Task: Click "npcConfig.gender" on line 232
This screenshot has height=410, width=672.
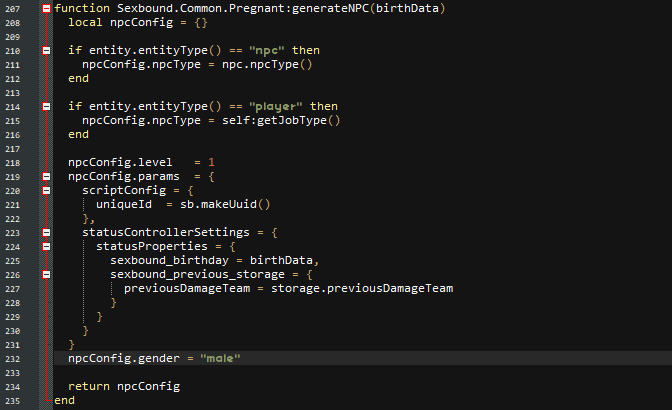Action: click(124, 358)
